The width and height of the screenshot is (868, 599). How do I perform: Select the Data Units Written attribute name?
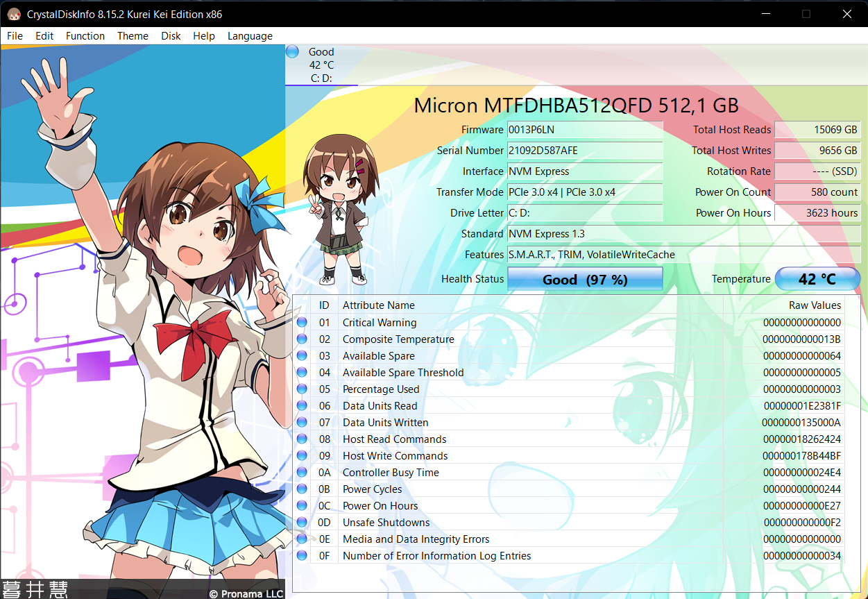pyautogui.click(x=386, y=423)
